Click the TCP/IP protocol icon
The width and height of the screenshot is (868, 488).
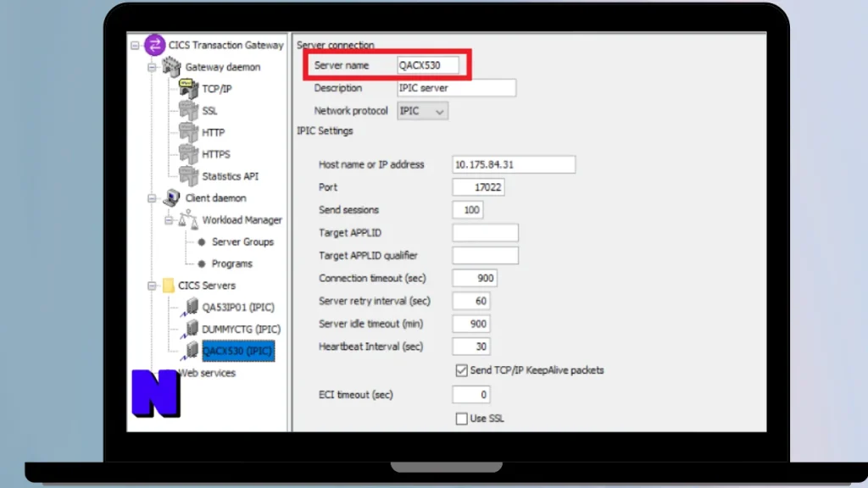tap(188, 88)
